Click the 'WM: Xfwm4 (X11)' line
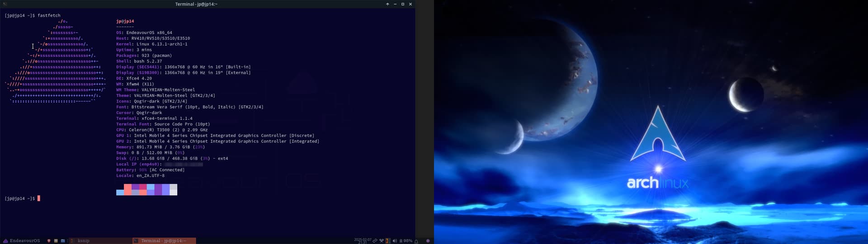 click(x=135, y=84)
